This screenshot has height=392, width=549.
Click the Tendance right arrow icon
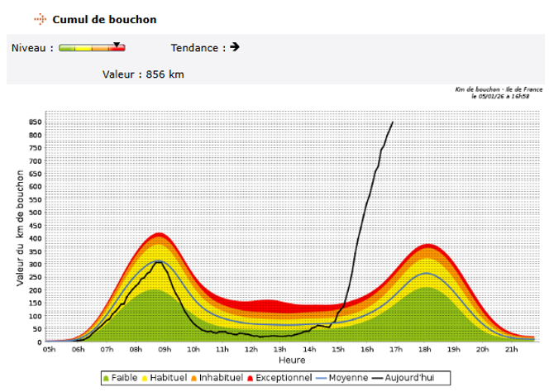click(235, 47)
